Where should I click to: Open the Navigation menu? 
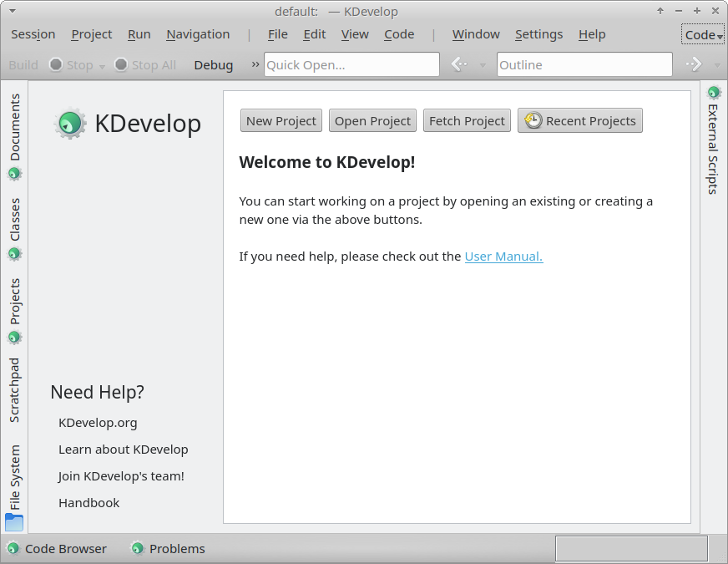pos(198,34)
